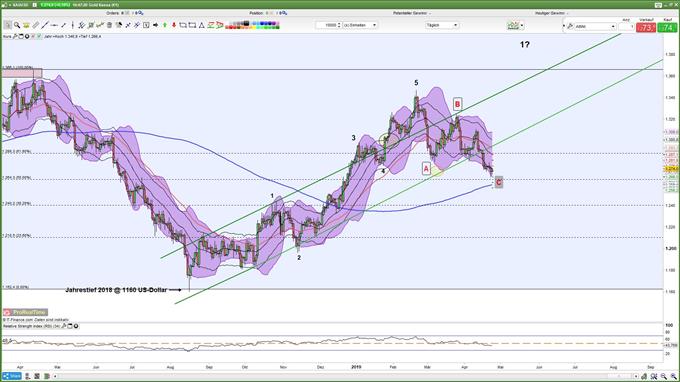
Task: Open the Täglich timeframe dropdown
Action: (442, 25)
